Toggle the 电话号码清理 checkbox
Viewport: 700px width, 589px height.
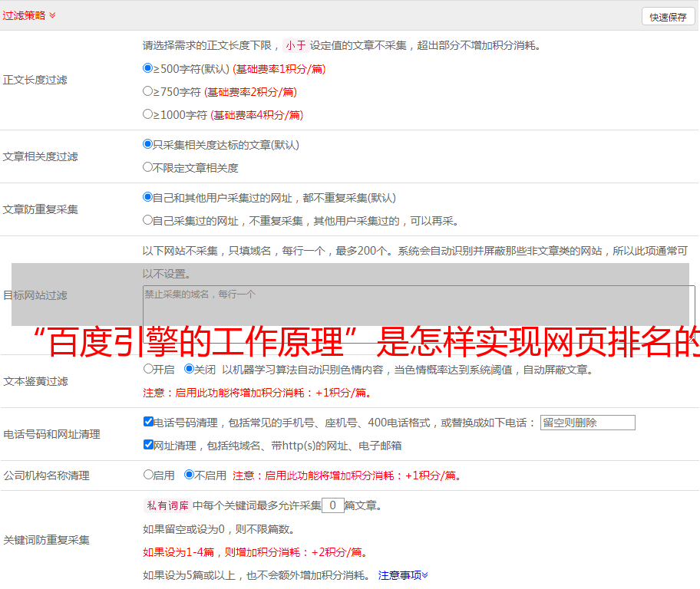pos(149,422)
